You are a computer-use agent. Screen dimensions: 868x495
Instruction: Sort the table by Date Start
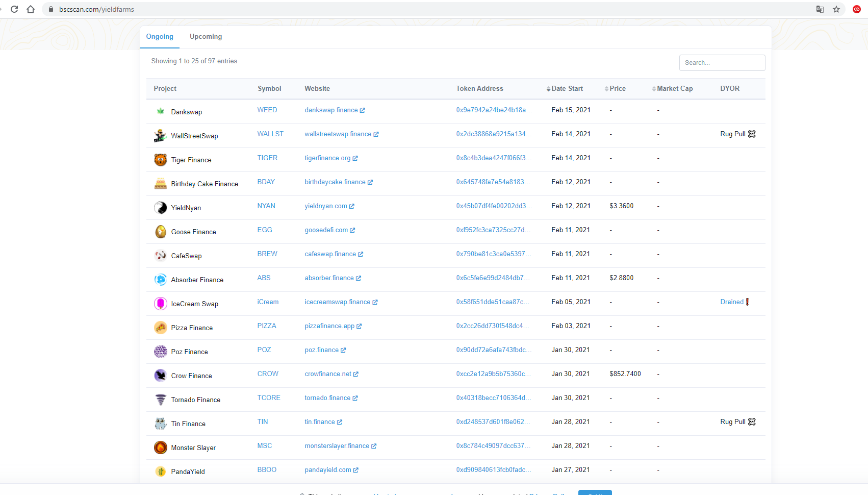565,88
